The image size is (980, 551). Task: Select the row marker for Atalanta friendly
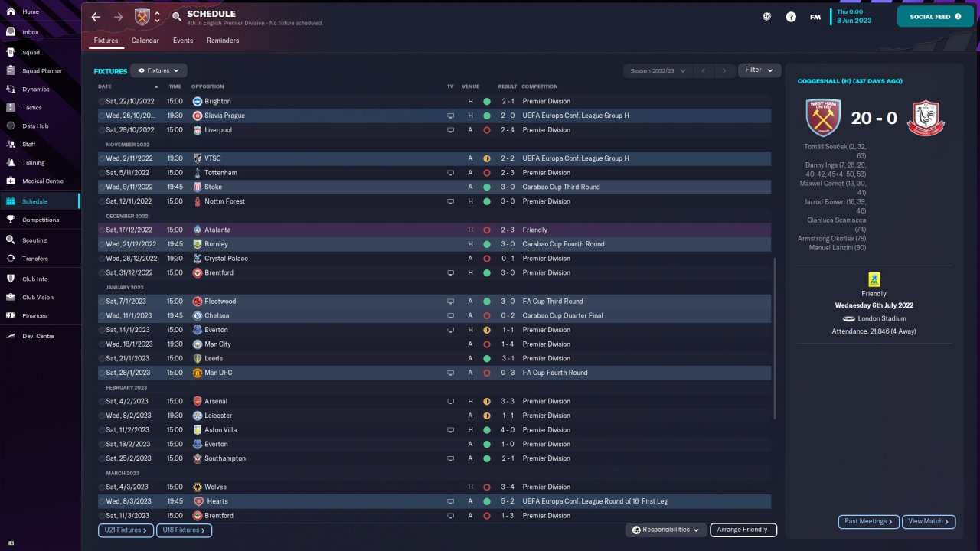[102, 230]
